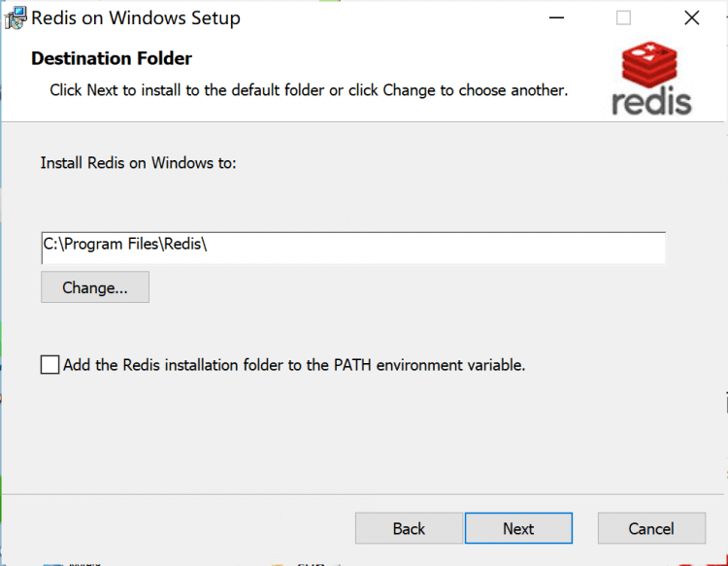This screenshot has height=566, width=728.
Task: Click the installer icon in the title bar
Action: [x=17, y=17]
